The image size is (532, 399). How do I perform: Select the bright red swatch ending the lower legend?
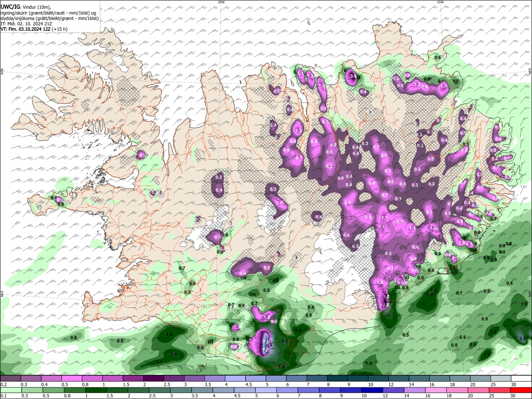coord(520,390)
